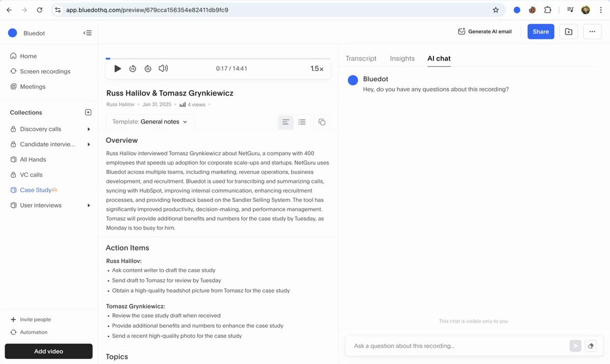Open the Candidate interviews collection
610x364 pixels.
(47, 144)
